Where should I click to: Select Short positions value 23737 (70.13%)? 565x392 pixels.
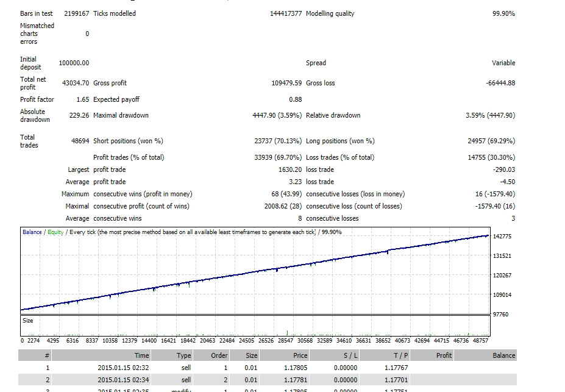[x=278, y=141]
